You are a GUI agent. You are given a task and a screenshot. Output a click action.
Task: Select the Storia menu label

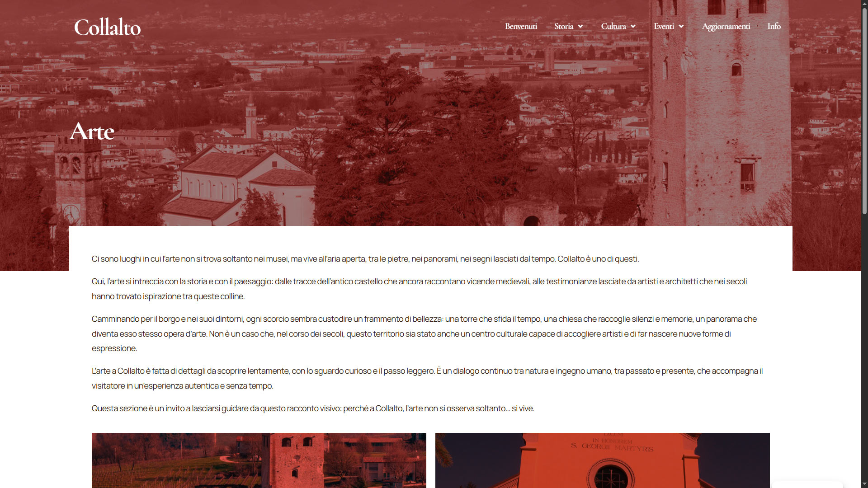point(563,26)
